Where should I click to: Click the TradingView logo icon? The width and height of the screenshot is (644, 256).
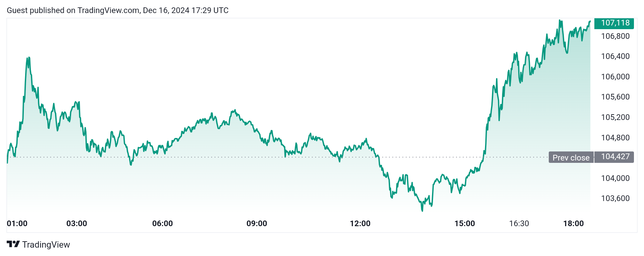[13, 244]
